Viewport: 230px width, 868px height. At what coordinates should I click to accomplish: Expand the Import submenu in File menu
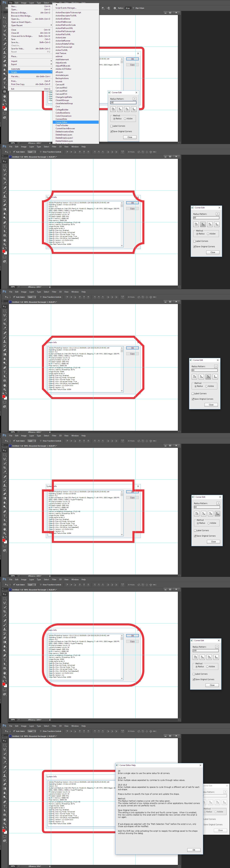click(30, 61)
